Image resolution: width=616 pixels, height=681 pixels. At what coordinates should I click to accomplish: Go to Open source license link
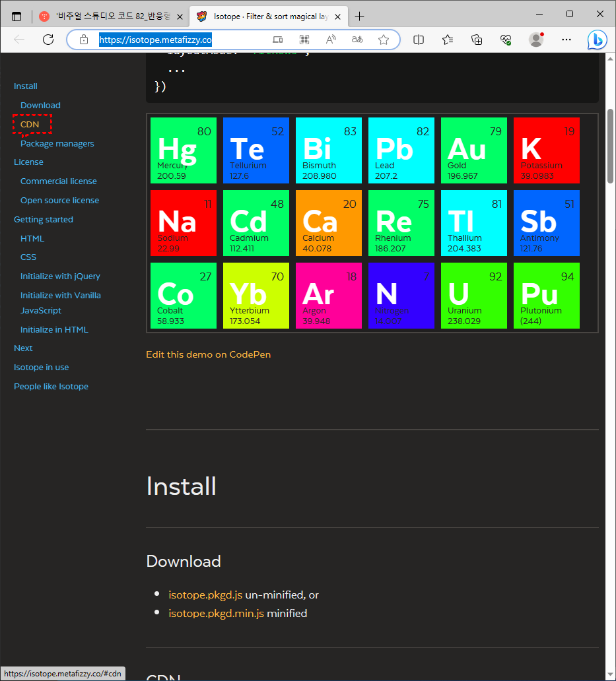59,200
